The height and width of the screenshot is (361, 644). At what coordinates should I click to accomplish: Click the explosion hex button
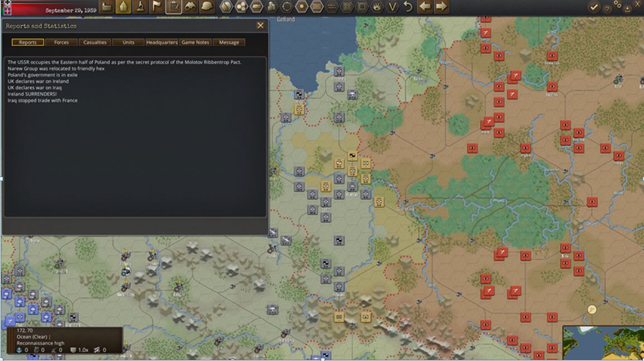tap(377, 7)
